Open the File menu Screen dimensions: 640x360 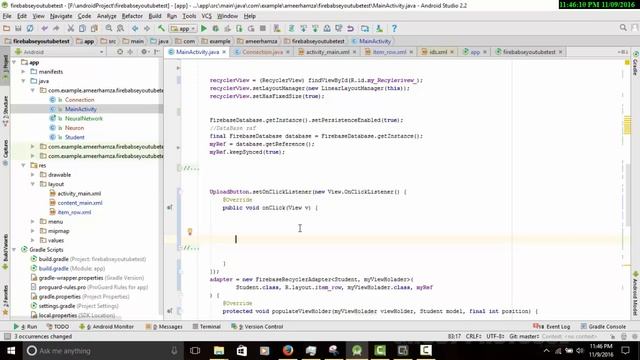[7, 16]
